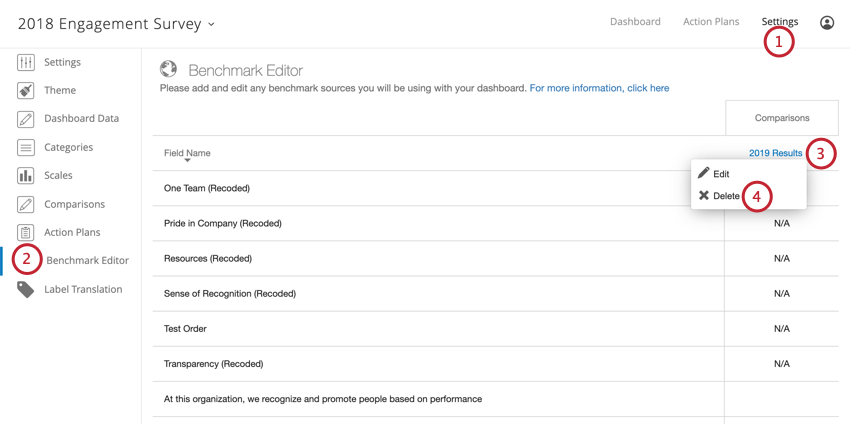Viewport: 850px width, 424px height.
Task: Choose Delete from the context menu
Action: [x=719, y=196]
